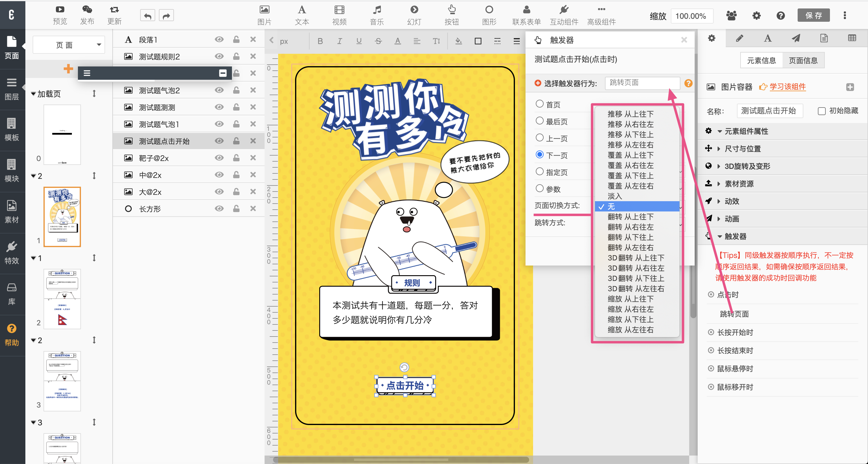The width and height of the screenshot is (868, 464).
Task: Click the 保存 save button
Action: pyautogui.click(x=813, y=15)
